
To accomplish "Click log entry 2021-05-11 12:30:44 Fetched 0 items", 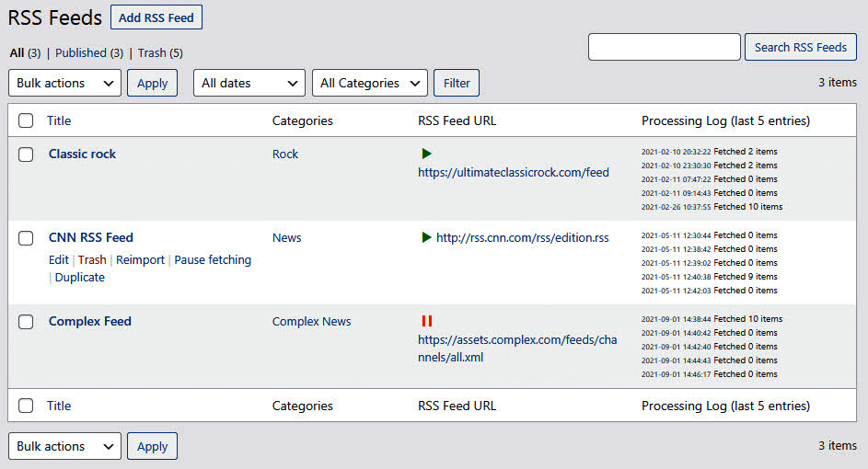I will point(709,235).
